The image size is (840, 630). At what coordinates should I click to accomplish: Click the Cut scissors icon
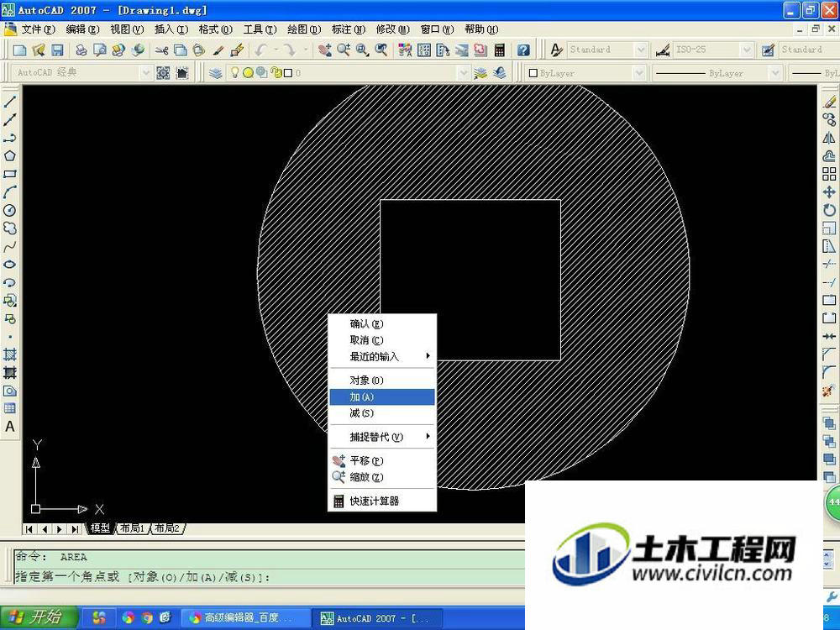[161, 50]
